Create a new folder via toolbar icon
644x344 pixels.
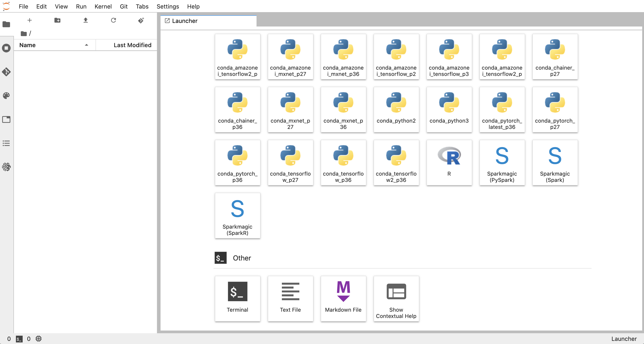click(x=57, y=20)
